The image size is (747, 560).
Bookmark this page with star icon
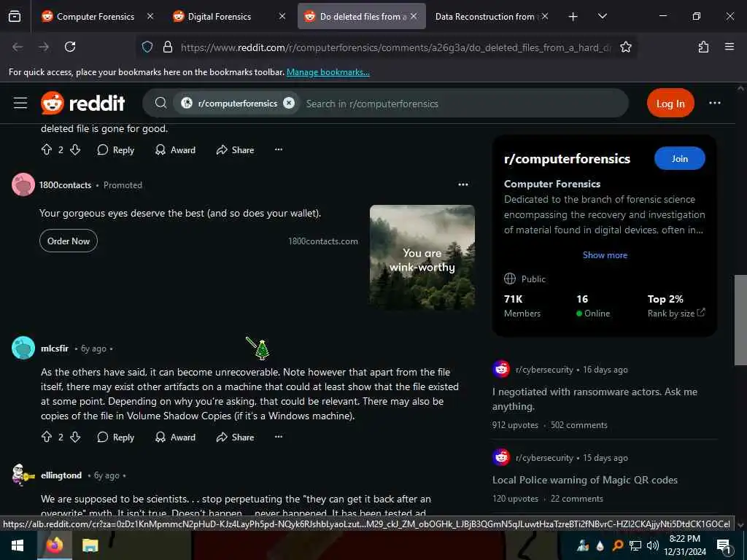pyautogui.click(x=625, y=47)
